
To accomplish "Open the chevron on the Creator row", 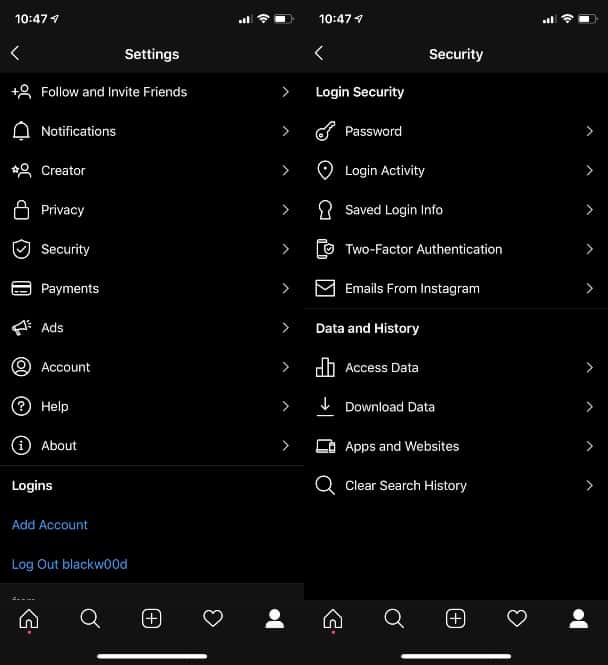I will pyautogui.click(x=285, y=171).
